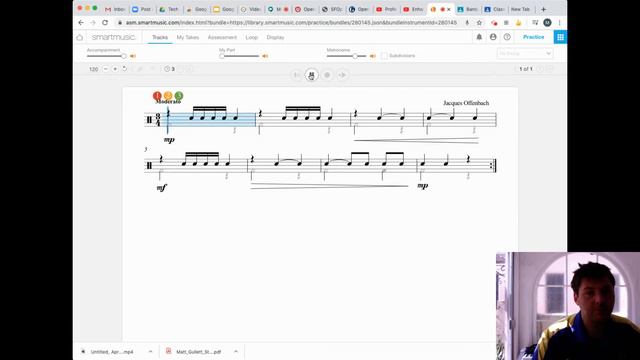
Task: Click the rewind to start button
Action: click(x=296, y=75)
